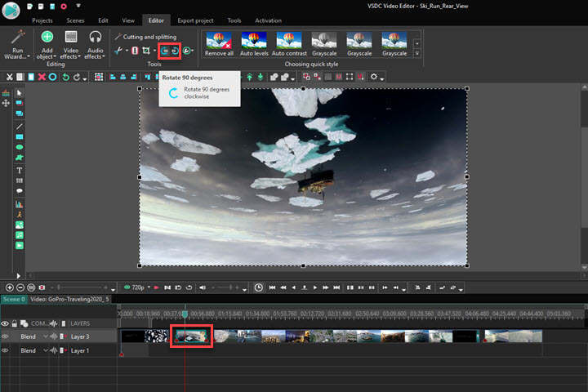Click the Remove all quick style

(x=220, y=42)
